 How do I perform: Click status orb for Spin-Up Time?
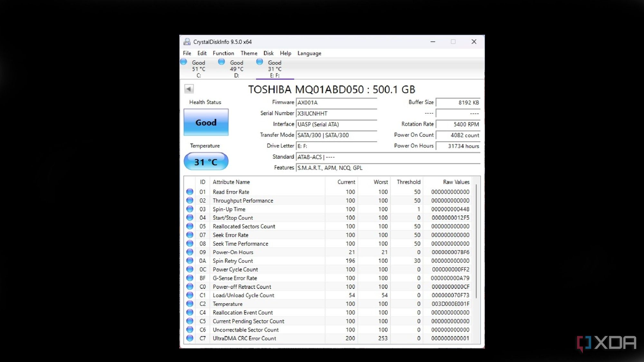pyautogui.click(x=190, y=209)
